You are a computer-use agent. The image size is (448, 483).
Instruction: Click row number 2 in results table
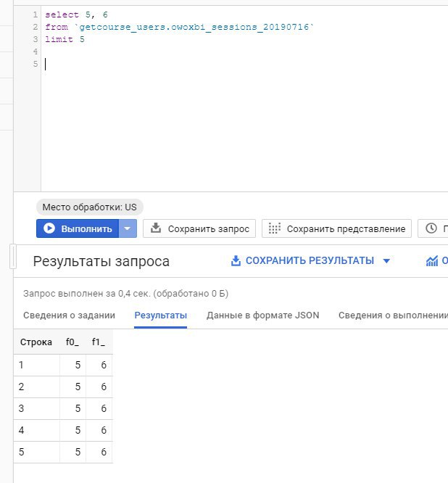21,387
